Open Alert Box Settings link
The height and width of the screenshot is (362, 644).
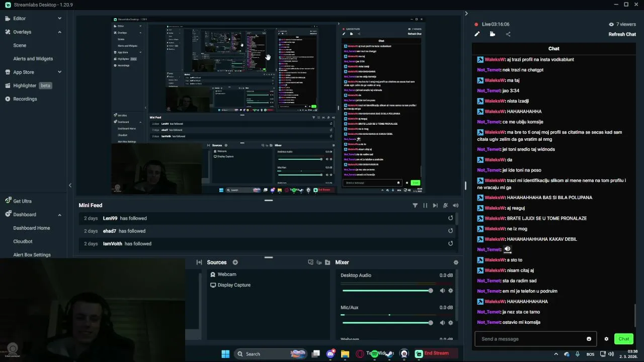pos(32,255)
